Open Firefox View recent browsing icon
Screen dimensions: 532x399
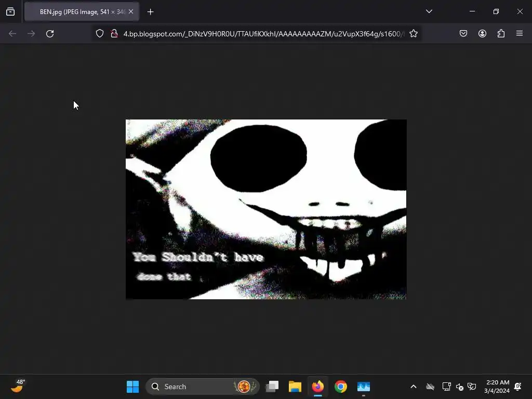pos(10,11)
